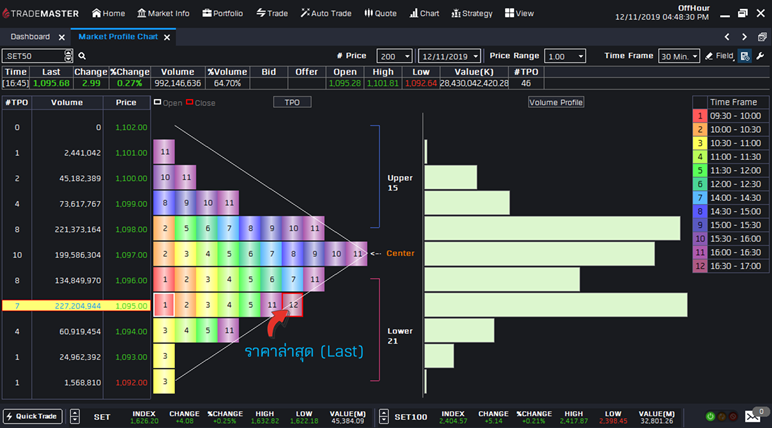Click time frame row 14:00 - 14:30
This screenshot has height=428, width=772.
pyautogui.click(x=730, y=198)
